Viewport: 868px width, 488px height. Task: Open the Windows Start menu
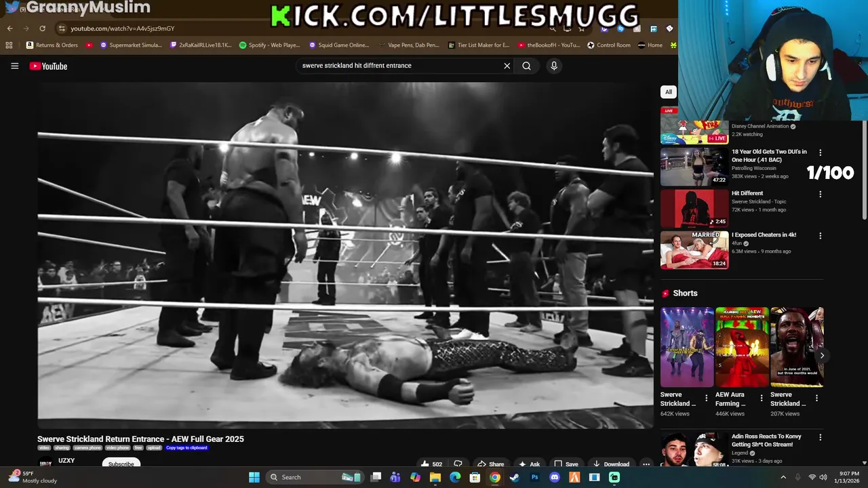(254, 477)
